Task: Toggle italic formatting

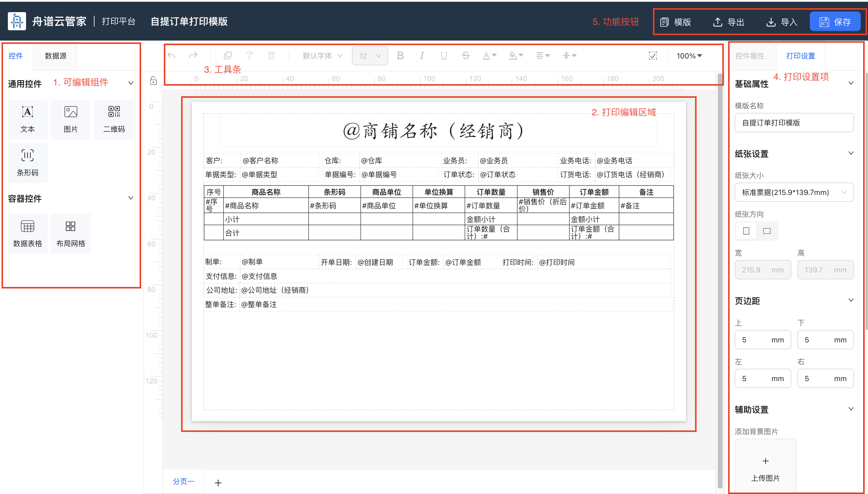Action: coord(422,56)
